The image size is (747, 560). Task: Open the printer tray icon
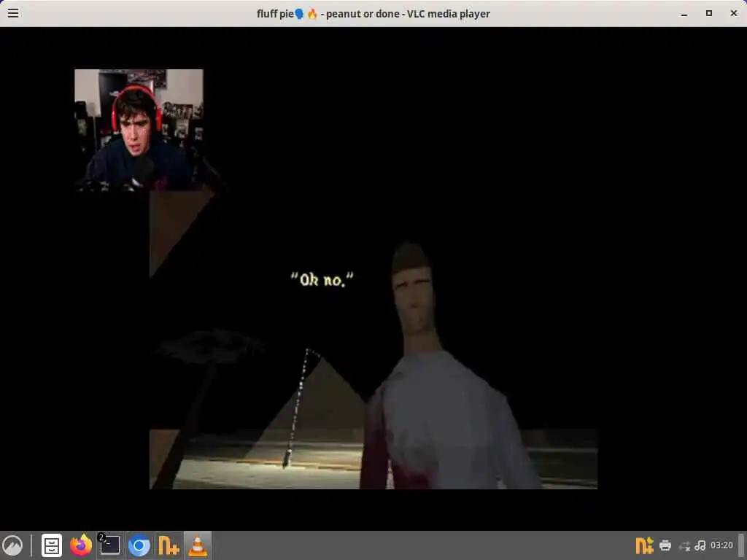click(665, 545)
